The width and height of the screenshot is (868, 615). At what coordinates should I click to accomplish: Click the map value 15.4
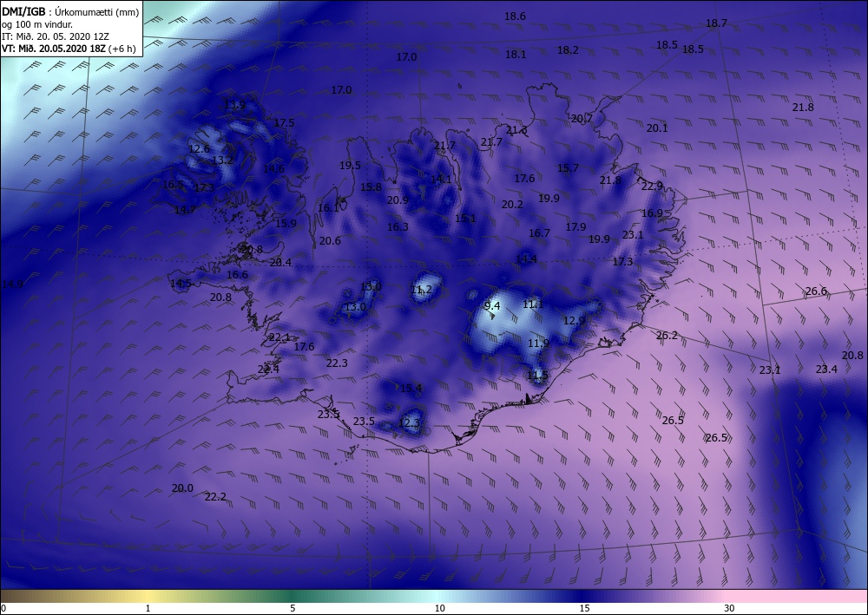click(411, 389)
